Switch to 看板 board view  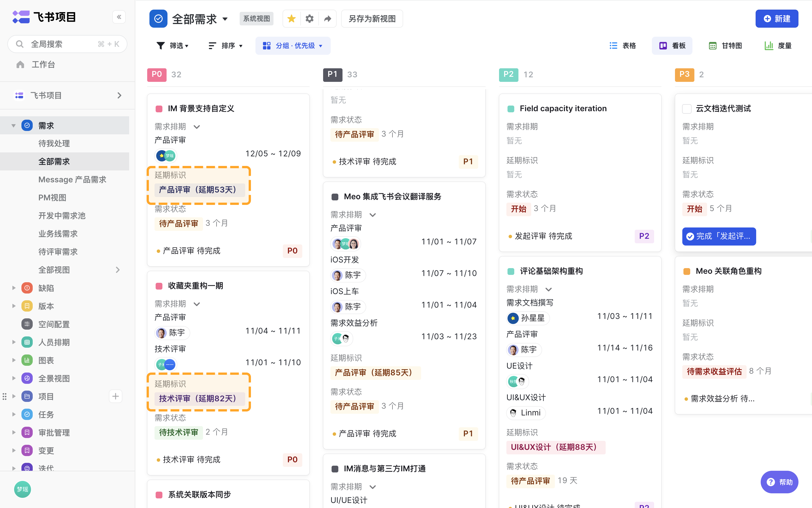coord(672,46)
